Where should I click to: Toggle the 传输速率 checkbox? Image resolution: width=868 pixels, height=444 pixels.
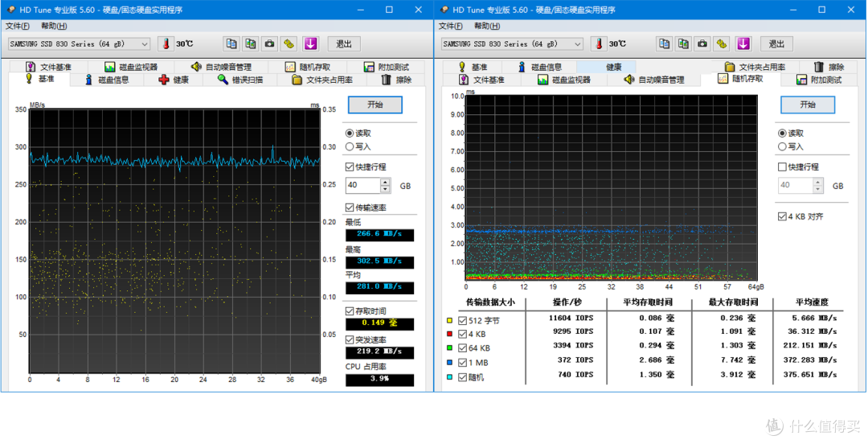(x=350, y=208)
